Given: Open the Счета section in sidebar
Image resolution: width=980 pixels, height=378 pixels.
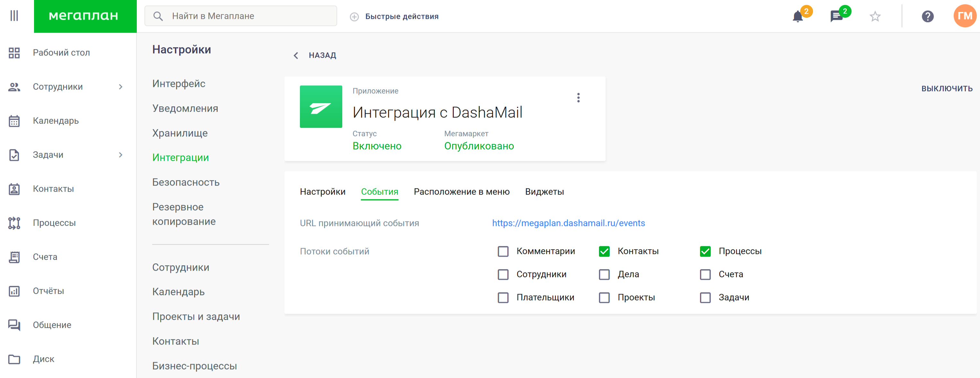Looking at the screenshot, I should 45,257.
